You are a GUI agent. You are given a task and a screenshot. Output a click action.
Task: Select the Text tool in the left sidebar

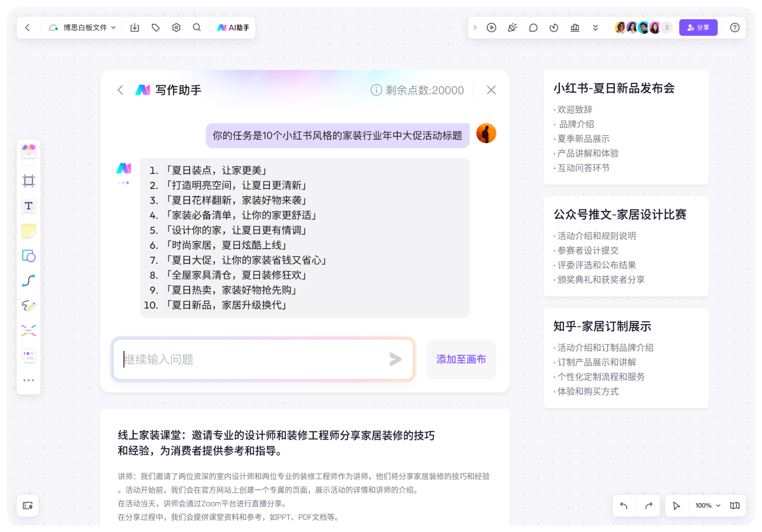click(x=28, y=206)
